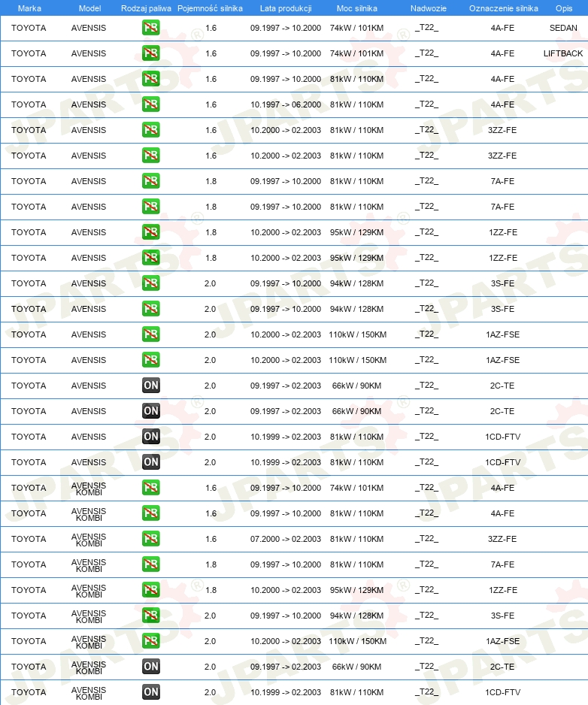Select AVENSIS KOMBI model in the 1CD-FTV row
The image size is (588, 705).
pyautogui.click(x=89, y=693)
